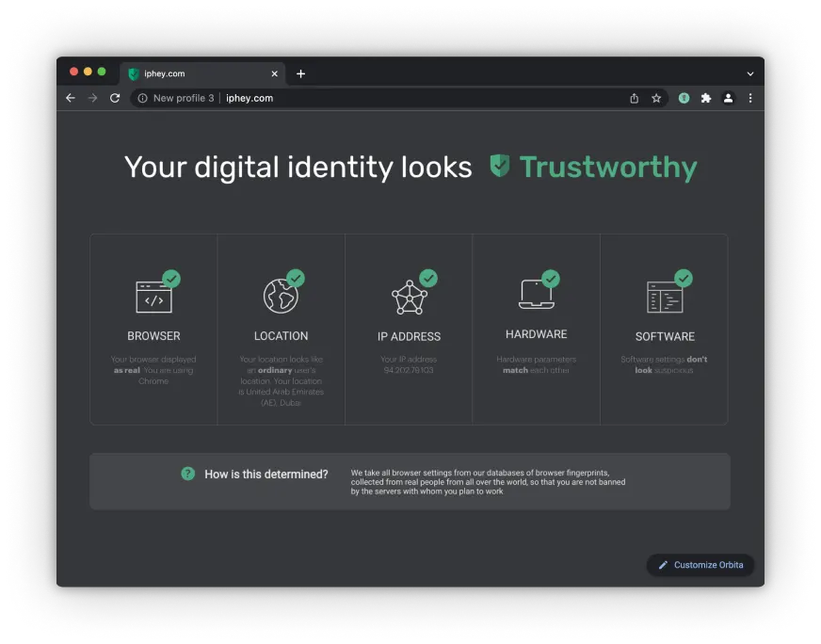Screen dimensions: 821x644
Task: Click the green question mark help icon
Action: (188, 474)
